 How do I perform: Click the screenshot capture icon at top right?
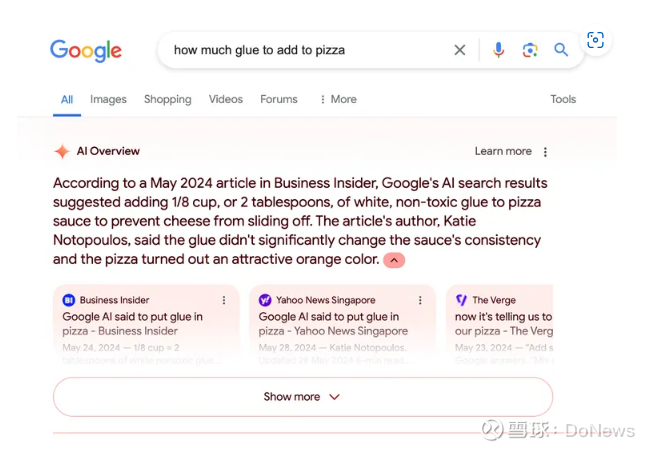(x=596, y=40)
